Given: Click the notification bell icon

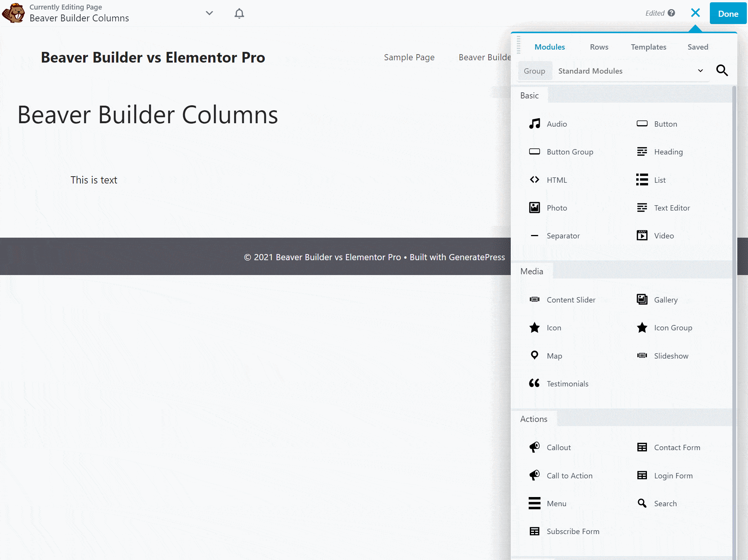Looking at the screenshot, I should point(239,13).
